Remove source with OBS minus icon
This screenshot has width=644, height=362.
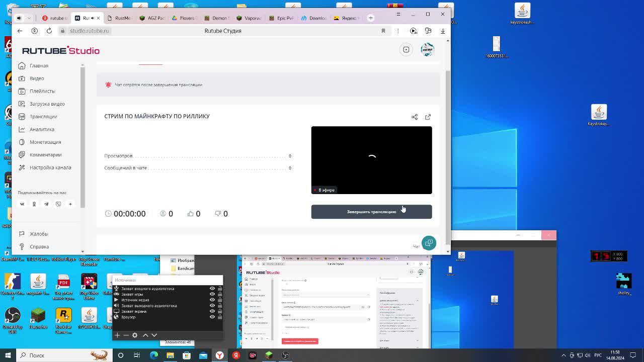126,335
